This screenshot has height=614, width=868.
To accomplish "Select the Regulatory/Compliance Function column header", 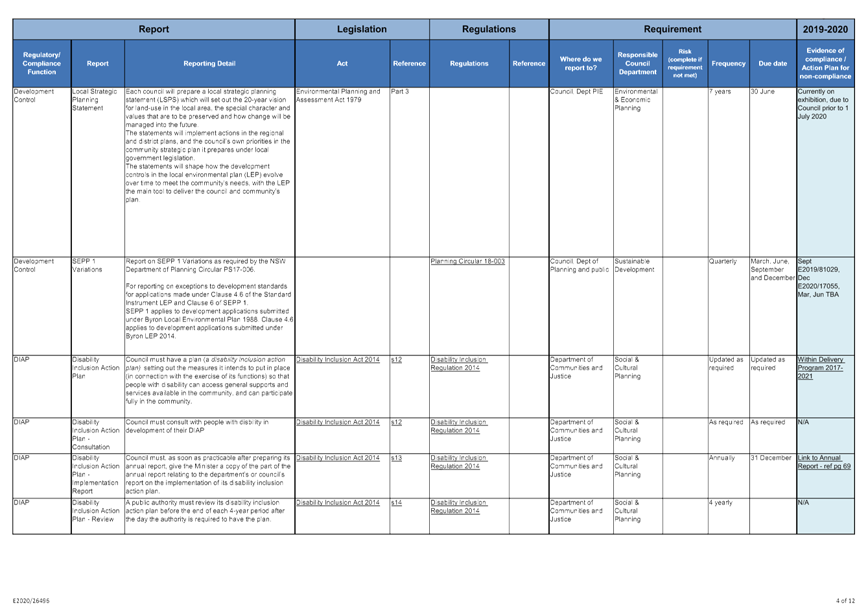I will (41, 64).
